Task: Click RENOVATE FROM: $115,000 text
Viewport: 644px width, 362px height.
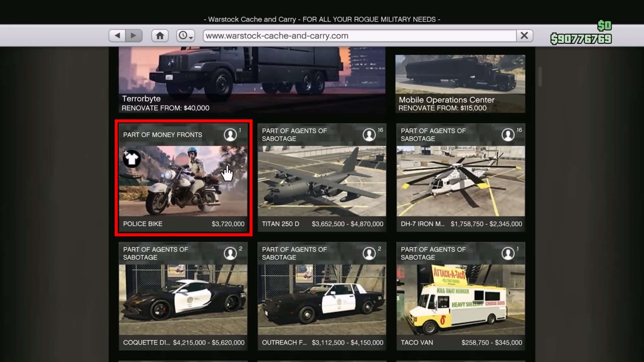Action: 442,108
